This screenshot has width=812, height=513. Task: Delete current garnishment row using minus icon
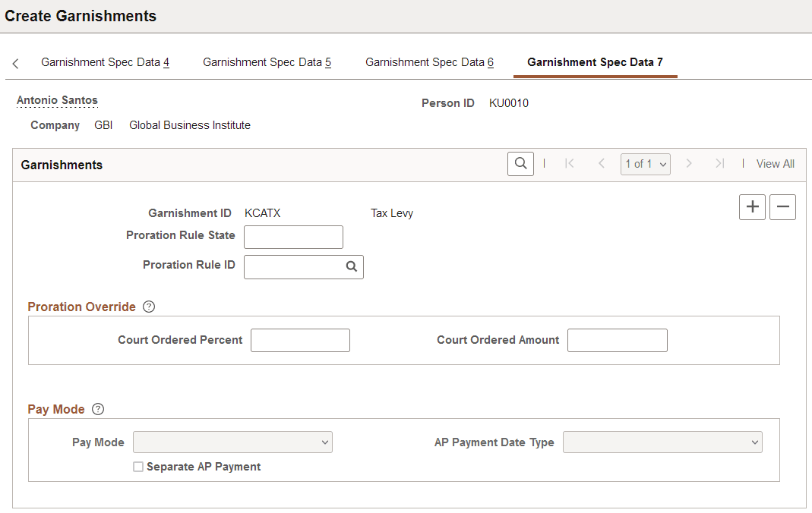click(782, 206)
